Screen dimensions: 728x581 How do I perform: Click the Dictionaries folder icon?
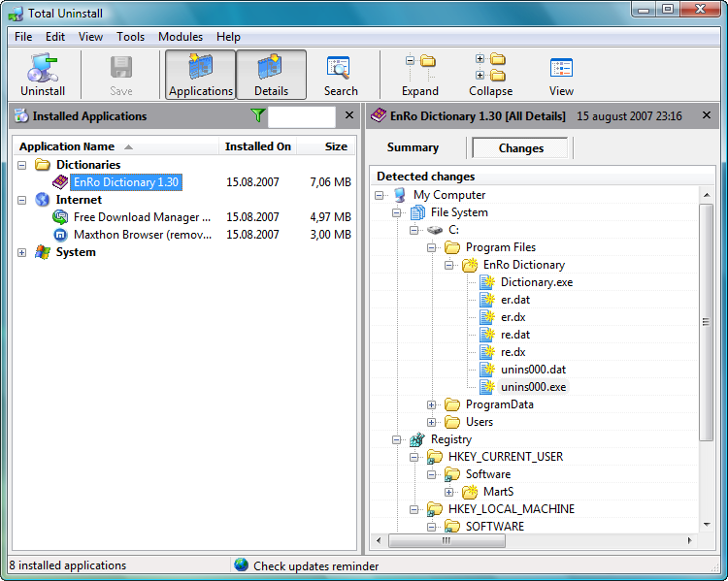click(43, 164)
